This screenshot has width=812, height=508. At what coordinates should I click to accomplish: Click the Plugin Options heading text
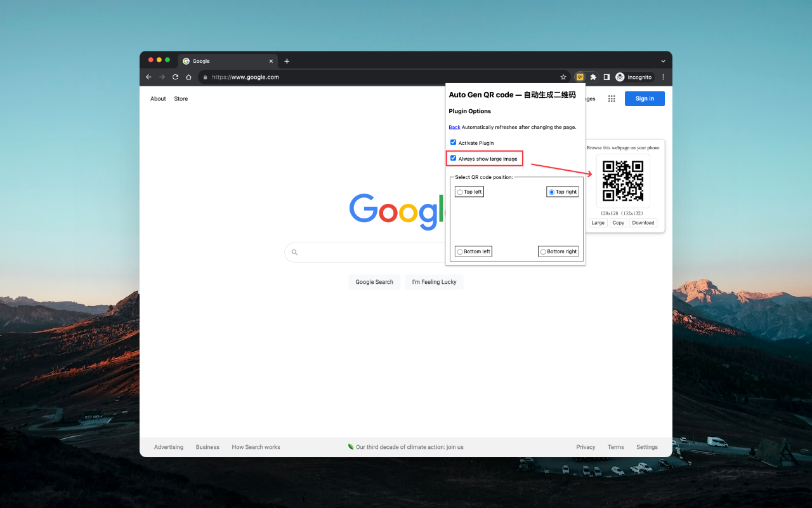click(470, 111)
